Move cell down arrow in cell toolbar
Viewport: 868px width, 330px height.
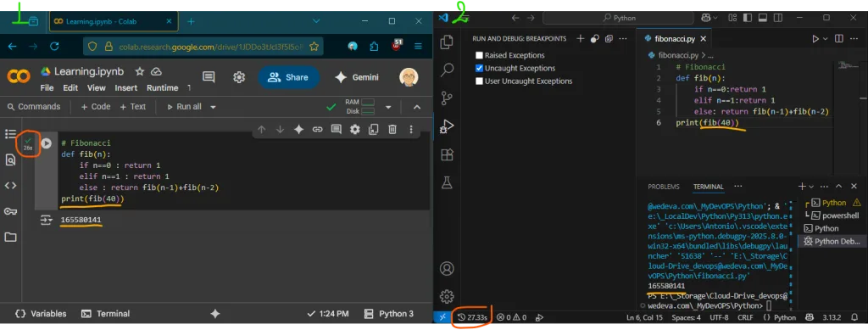280,130
